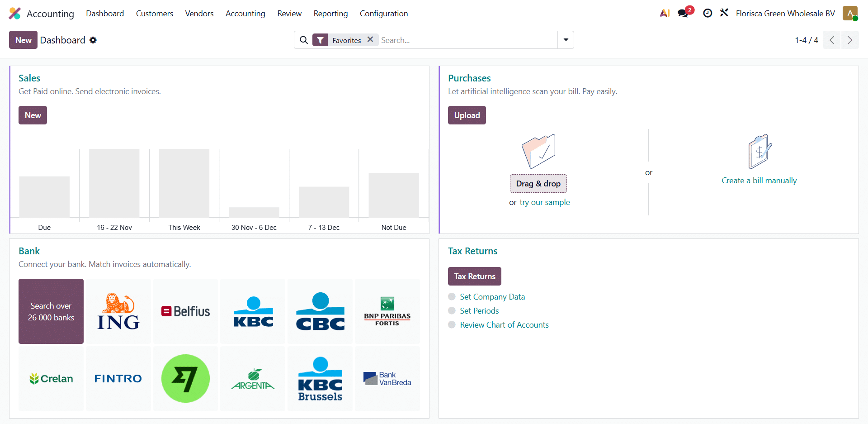The image size is (868, 424).
Task: Click the 1-4 / 4 pager counter
Action: pyautogui.click(x=807, y=40)
